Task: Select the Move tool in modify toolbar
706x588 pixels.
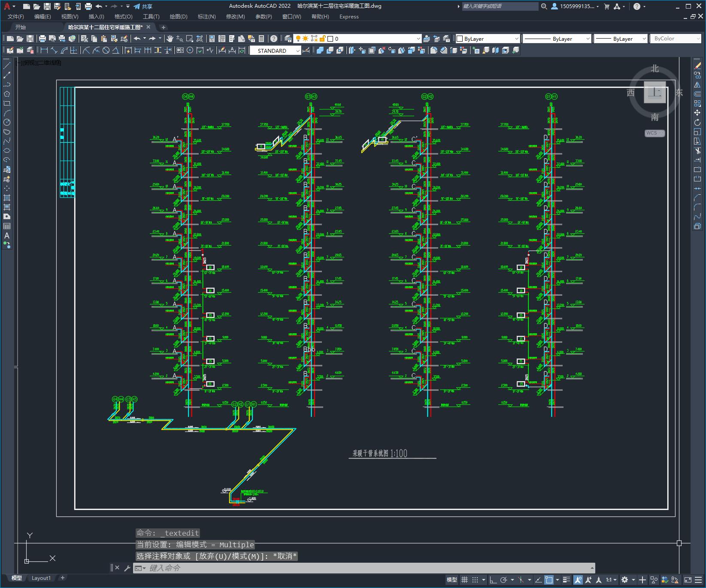Action: (x=697, y=113)
